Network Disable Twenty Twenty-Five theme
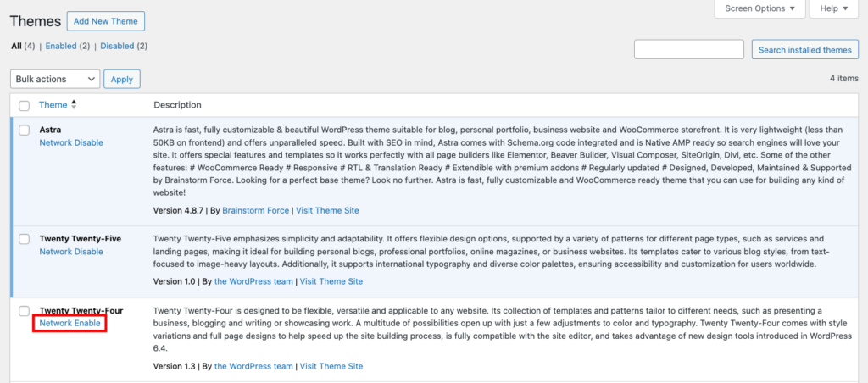This screenshot has width=868, height=383. [x=71, y=252]
